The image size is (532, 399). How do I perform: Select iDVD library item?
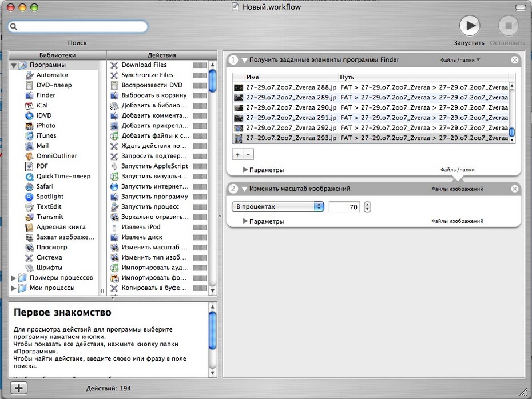click(x=44, y=115)
